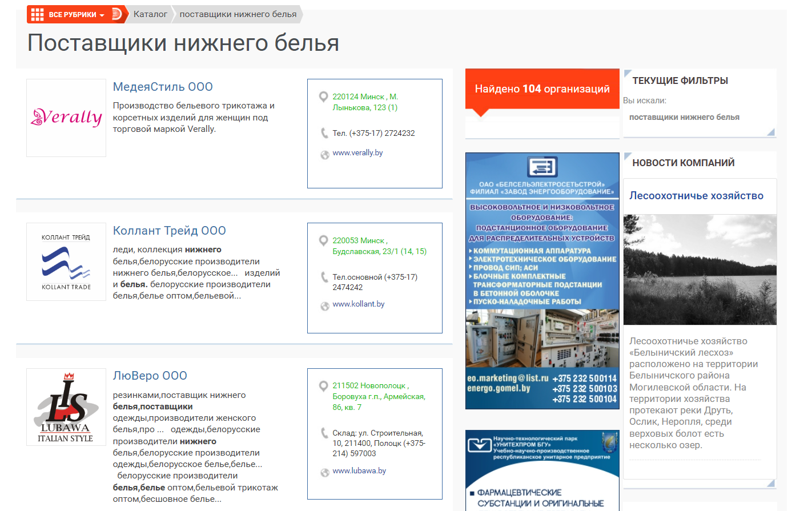Viewport: 812px width, 511px height.
Task: Select the поставщики нижнего белья filter text
Action: pyautogui.click(x=684, y=117)
